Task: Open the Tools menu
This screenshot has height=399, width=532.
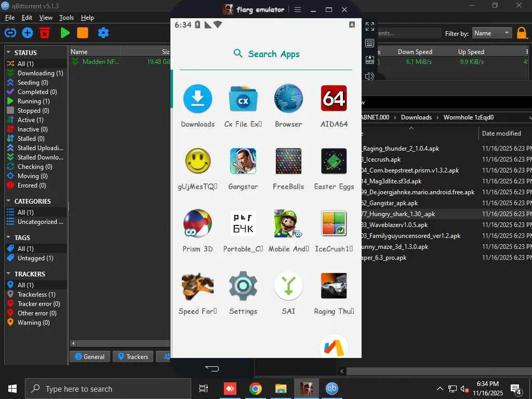Action: 66,18
